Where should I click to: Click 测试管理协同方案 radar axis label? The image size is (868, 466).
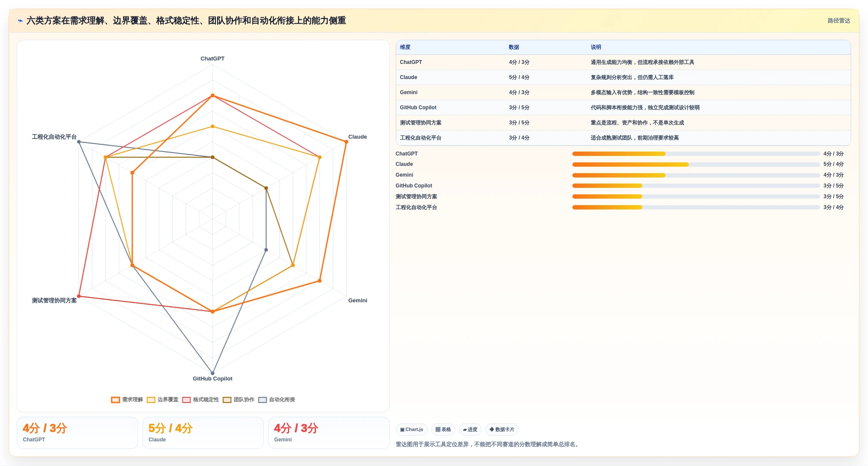click(x=54, y=301)
